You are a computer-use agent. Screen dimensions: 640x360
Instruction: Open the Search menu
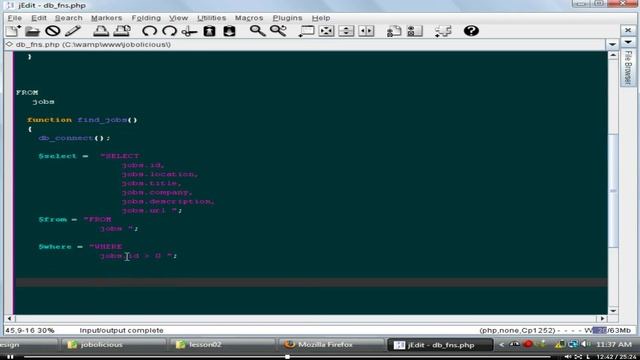coord(69,18)
